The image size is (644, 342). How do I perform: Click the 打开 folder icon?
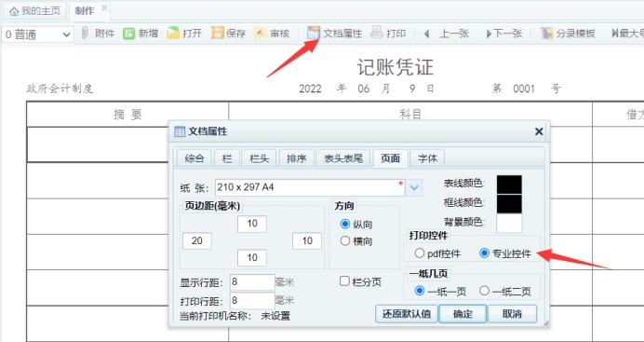click(173, 33)
